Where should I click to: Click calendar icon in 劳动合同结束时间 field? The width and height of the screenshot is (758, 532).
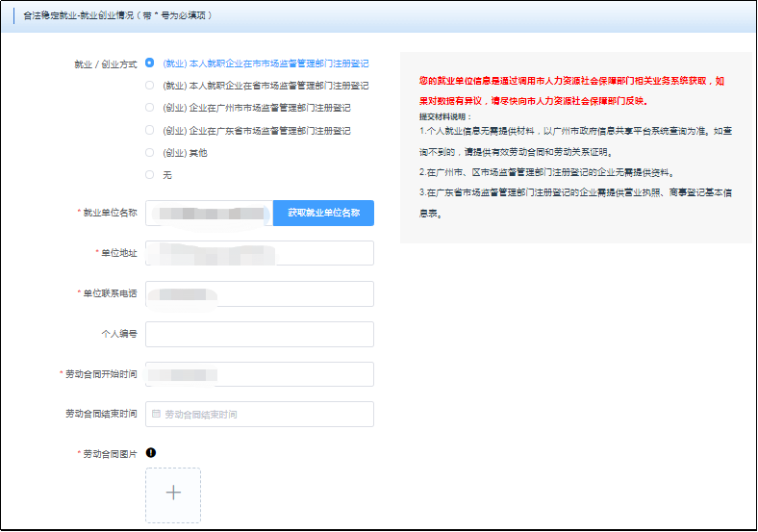pos(156,414)
